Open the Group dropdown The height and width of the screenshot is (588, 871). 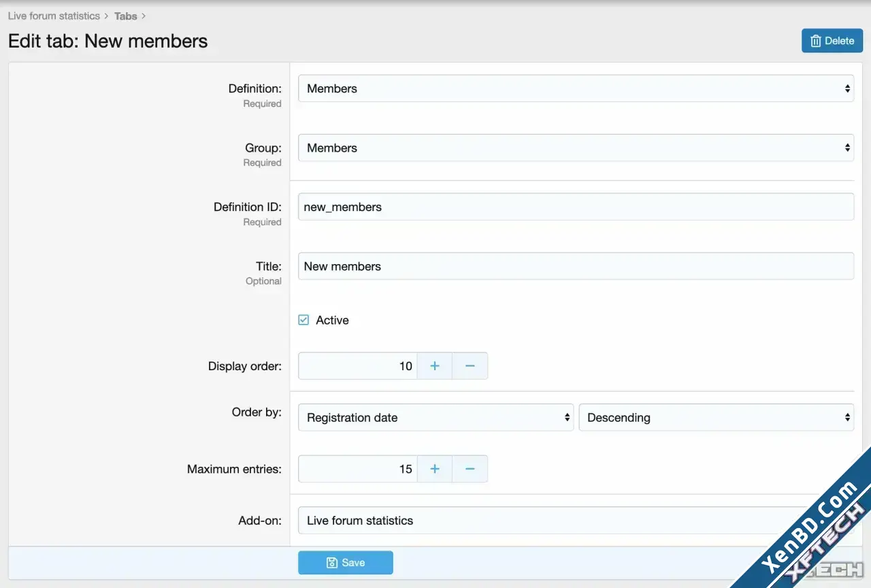[x=576, y=148]
